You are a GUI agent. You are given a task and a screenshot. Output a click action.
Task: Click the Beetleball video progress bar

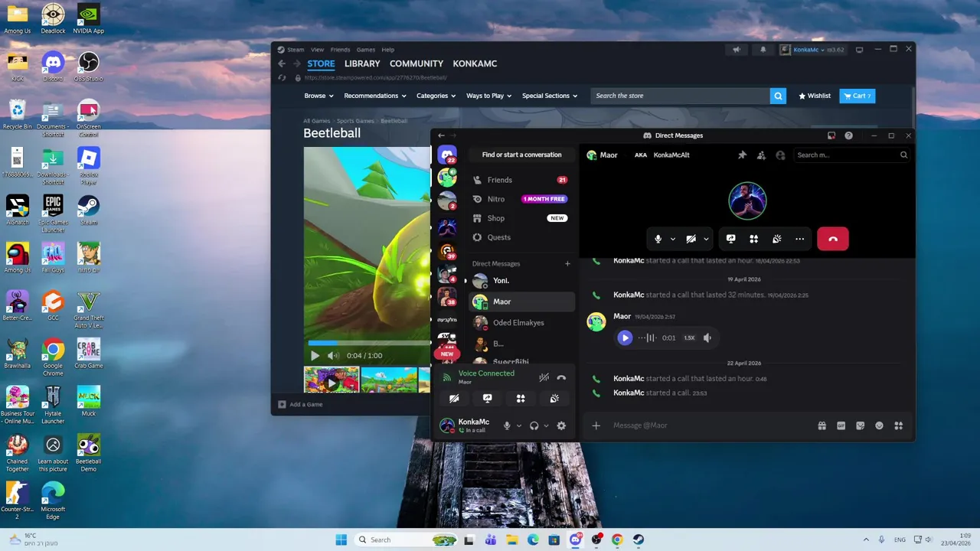(367, 343)
